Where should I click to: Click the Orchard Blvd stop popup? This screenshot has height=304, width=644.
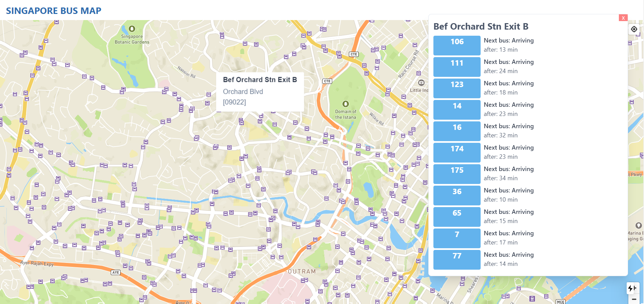pos(260,91)
